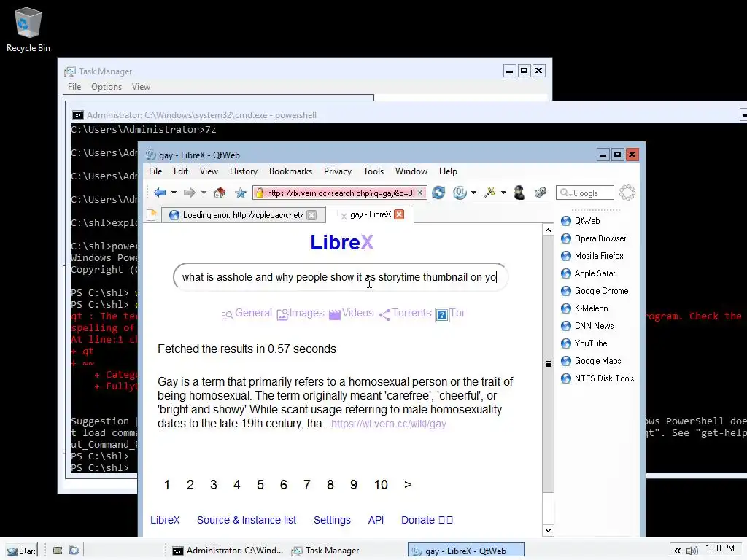This screenshot has height=560, width=747.
Task: Open Task Manager's Options menu
Action: pos(107,87)
